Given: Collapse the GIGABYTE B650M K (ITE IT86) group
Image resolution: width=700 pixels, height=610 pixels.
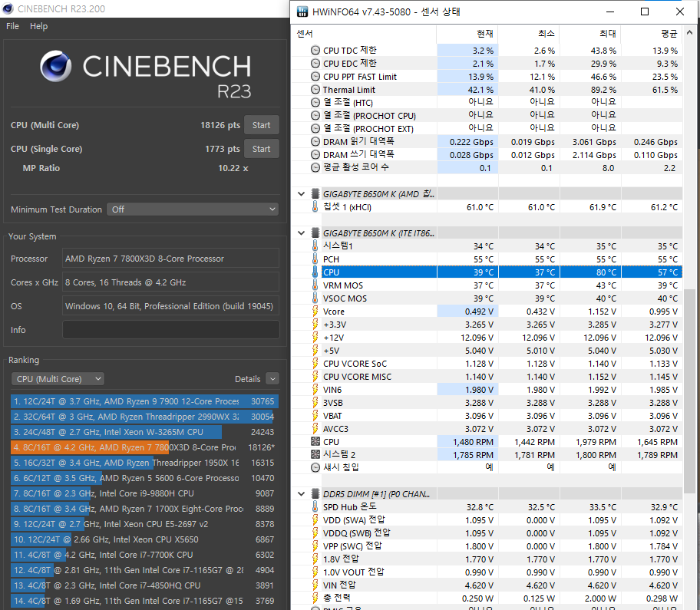Looking at the screenshot, I should click(x=302, y=233).
